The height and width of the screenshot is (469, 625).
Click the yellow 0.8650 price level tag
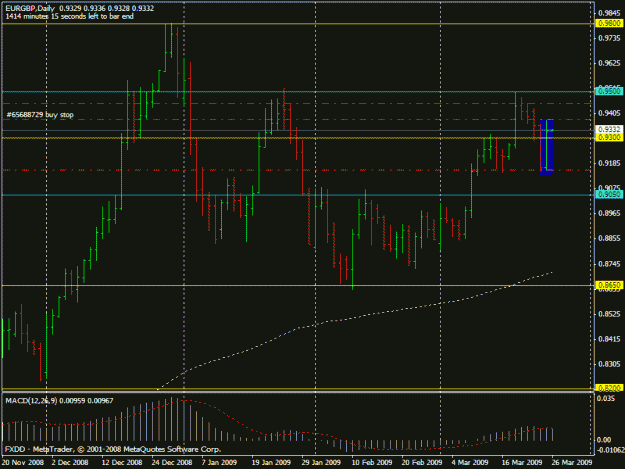pos(609,285)
